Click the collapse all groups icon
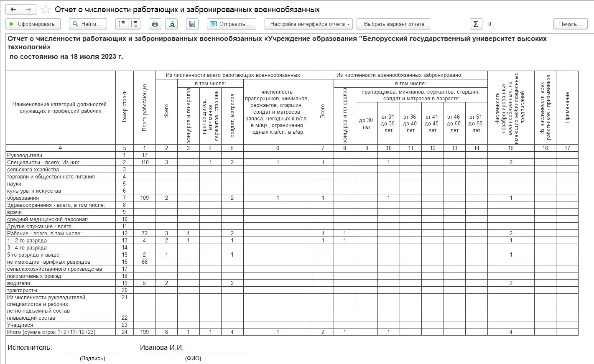 pyautogui.click(x=122, y=24)
